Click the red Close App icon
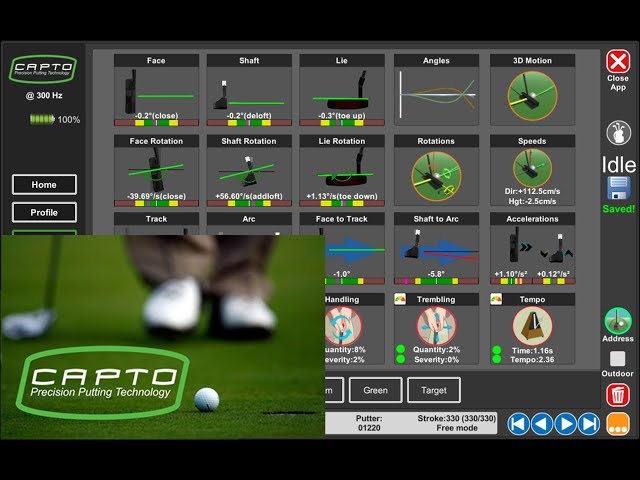 618,62
